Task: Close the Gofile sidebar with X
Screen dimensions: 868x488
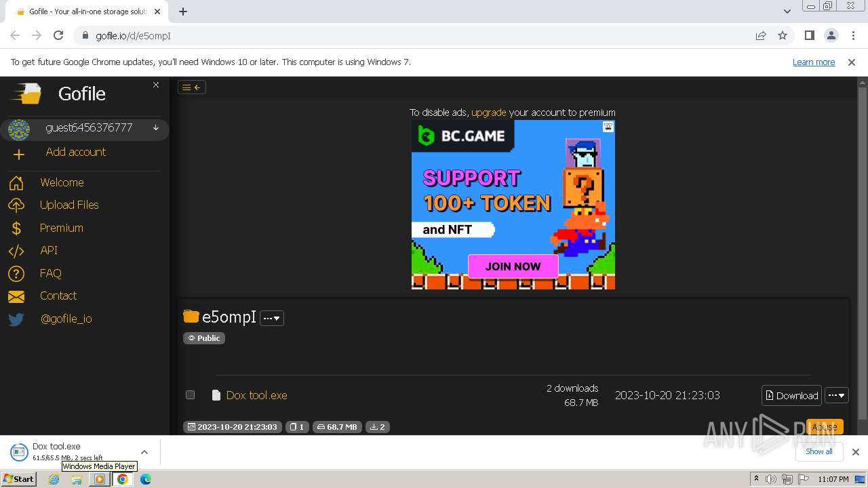Action: (156, 85)
